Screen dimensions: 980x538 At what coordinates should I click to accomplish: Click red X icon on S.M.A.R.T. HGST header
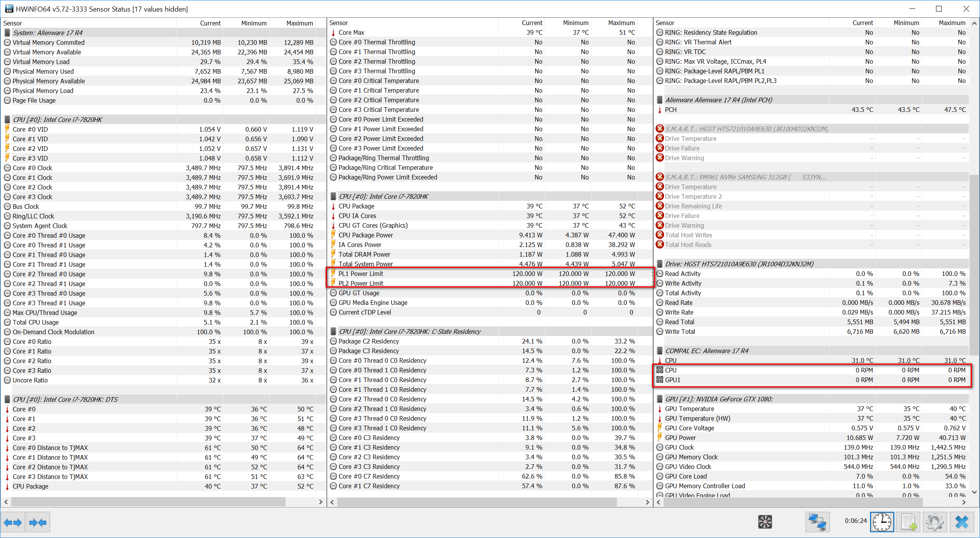[660, 129]
